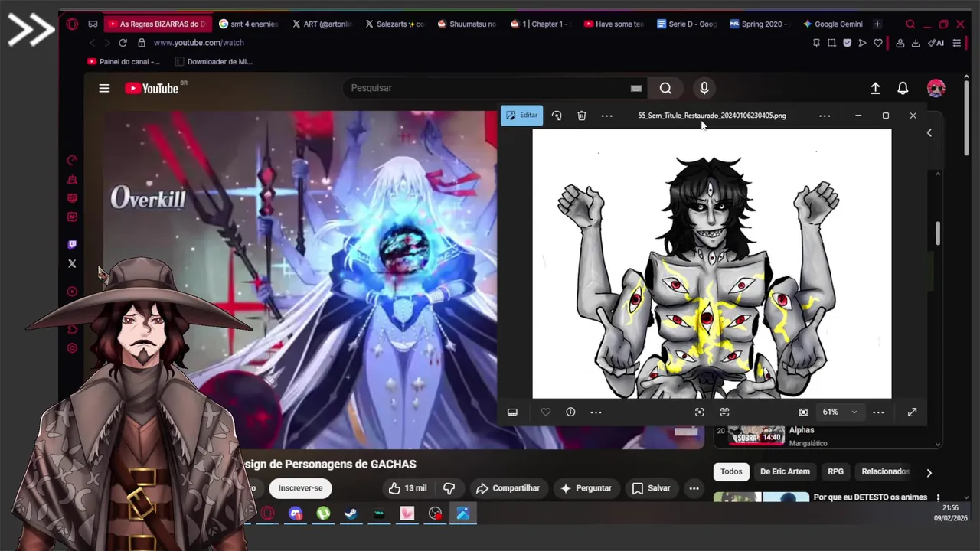980x551 pixels.
Task: Open the ellipsis menu beside the zoom percentage
Action: 878,412
